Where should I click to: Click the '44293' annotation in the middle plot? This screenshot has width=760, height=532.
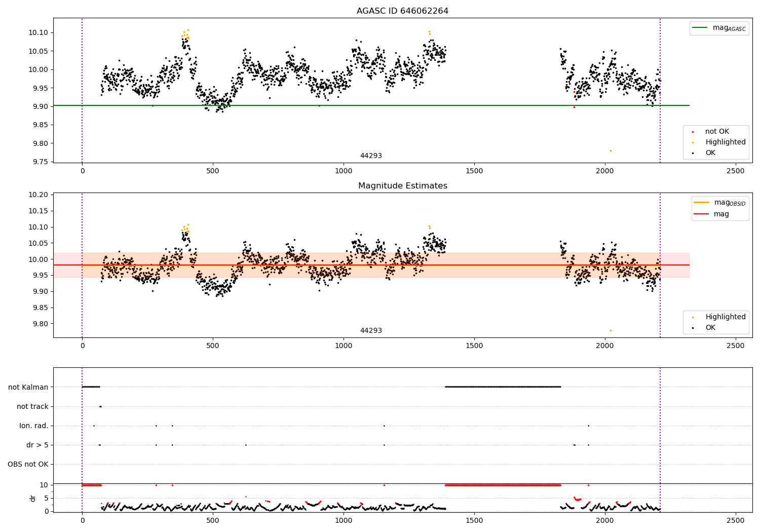tap(371, 330)
